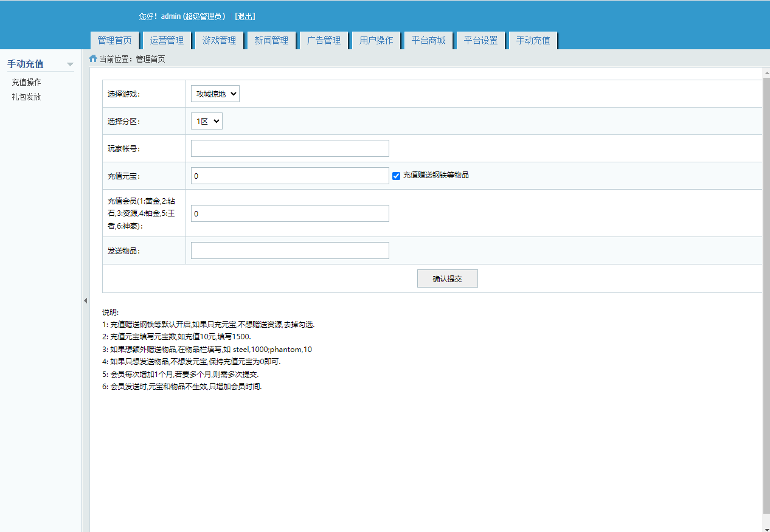Go to the 游戏管理 tab

pyautogui.click(x=219, y=41)
